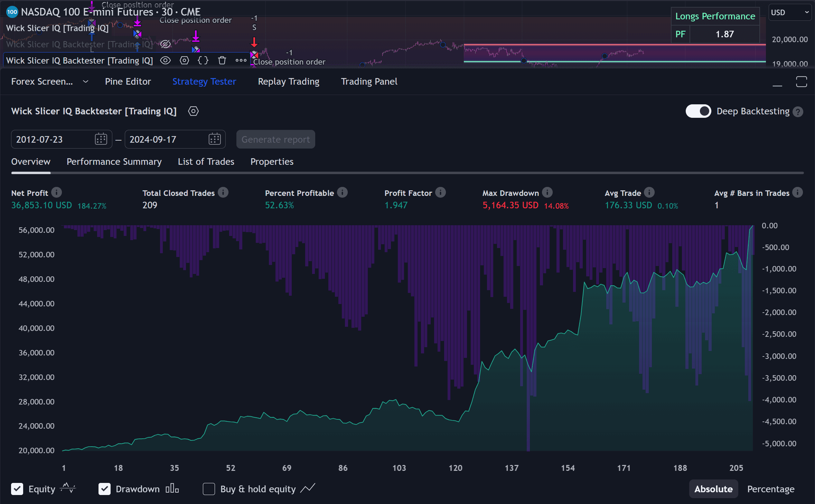Show Net Profit info tooltip icon
Viewport: 815px width, 504px height.
(x=56, y=192)
